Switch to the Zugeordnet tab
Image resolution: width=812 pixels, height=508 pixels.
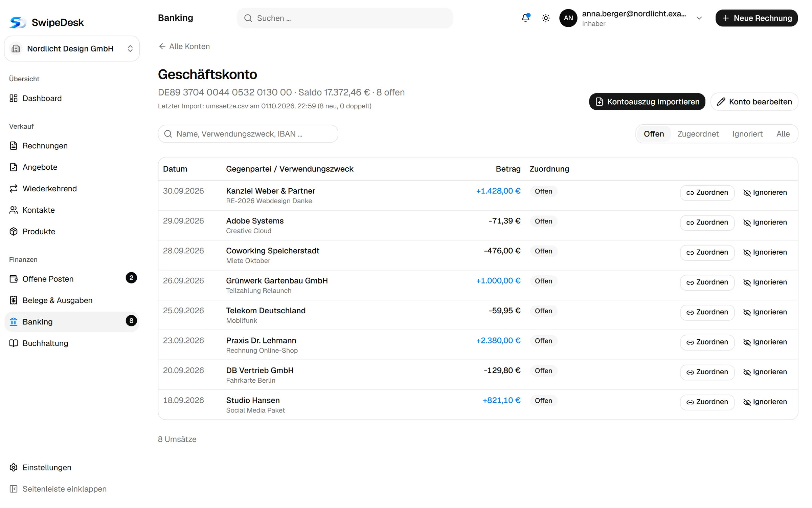tap(698, 134)
